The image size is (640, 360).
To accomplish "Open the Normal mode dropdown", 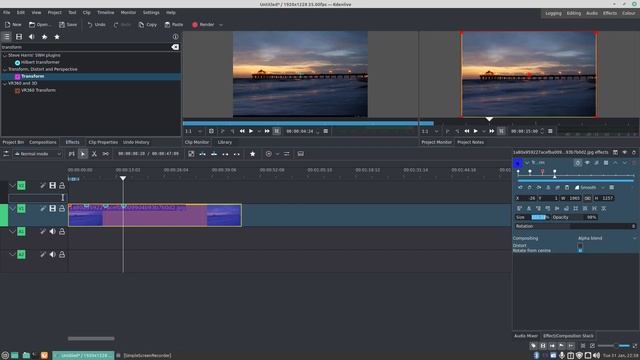I will tap(37, 154).
